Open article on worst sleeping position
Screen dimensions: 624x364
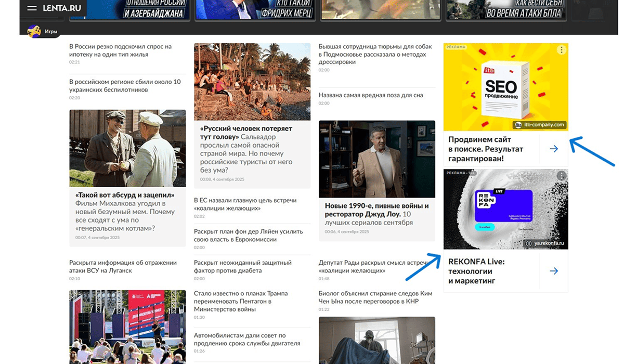coord(370,95)
